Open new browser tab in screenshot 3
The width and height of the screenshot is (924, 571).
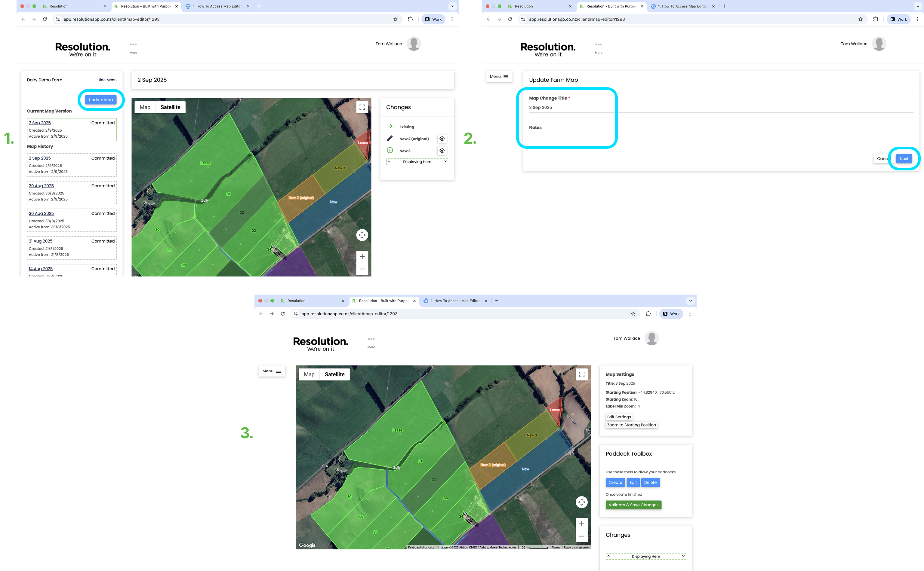[497, 301]
